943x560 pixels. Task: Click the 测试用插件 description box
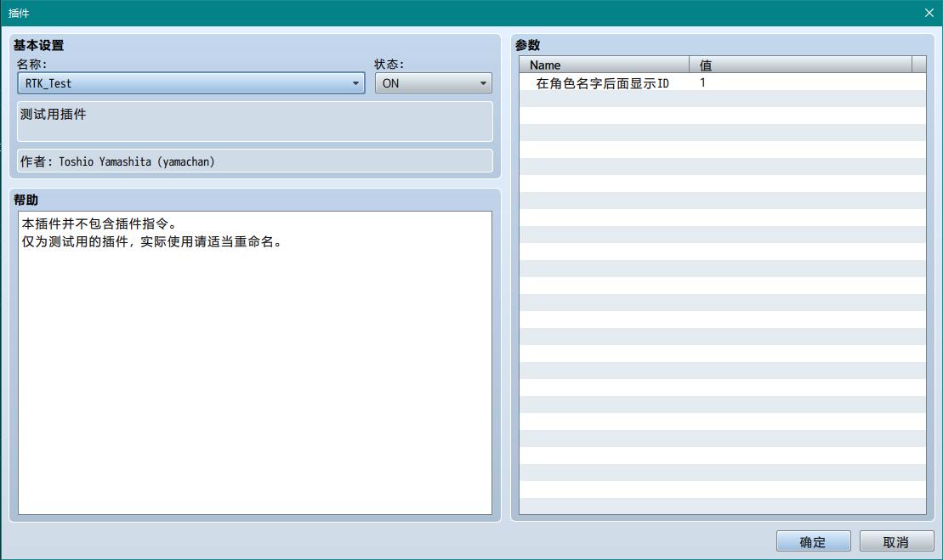(254, 121)
